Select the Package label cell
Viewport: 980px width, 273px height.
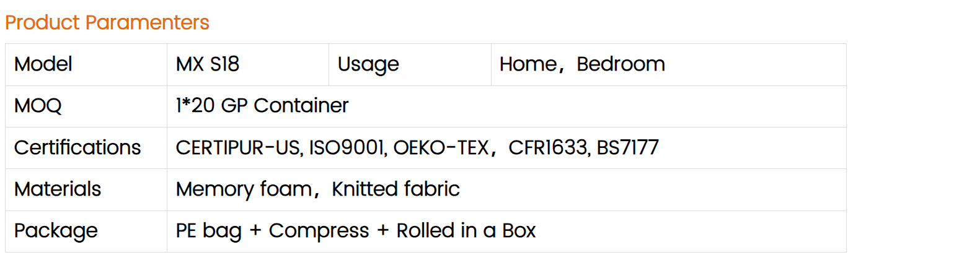click(x=86, y=231)
